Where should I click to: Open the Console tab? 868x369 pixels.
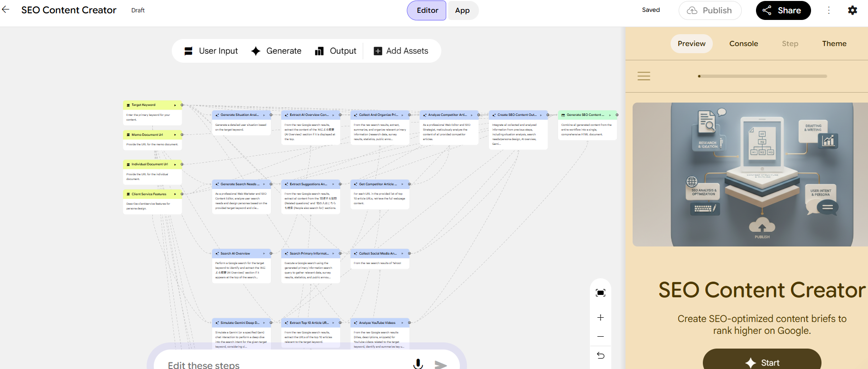coord(743,44)
